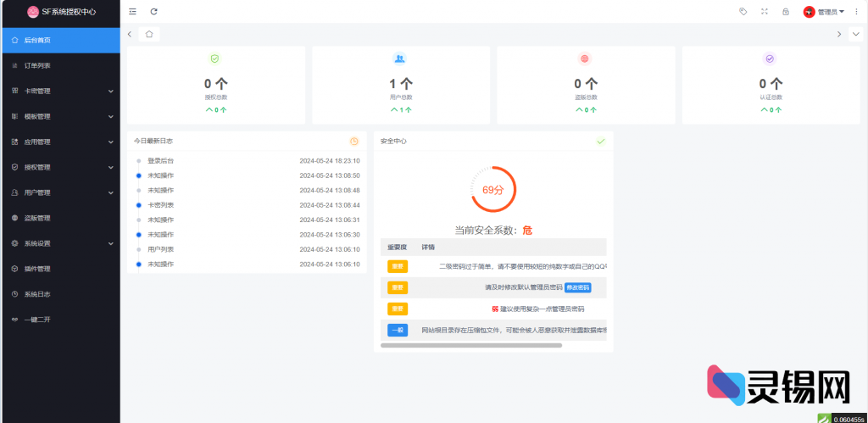The image size is (868, 423).
Task: Click the clock icon in 今日最新日志 header
Action: (x=353, y=141)
